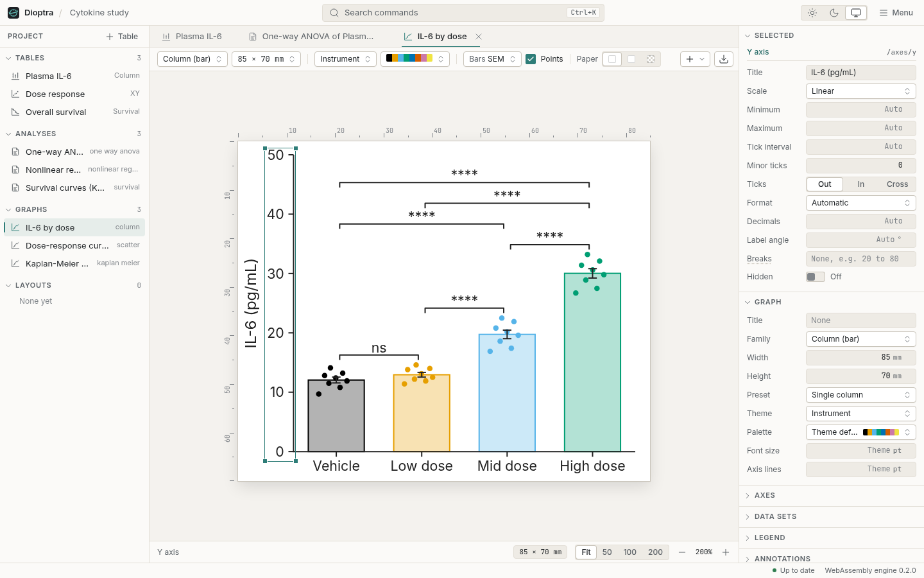
Task: Switch to dark theme moon icon
Action: click(x=834, y=13)
